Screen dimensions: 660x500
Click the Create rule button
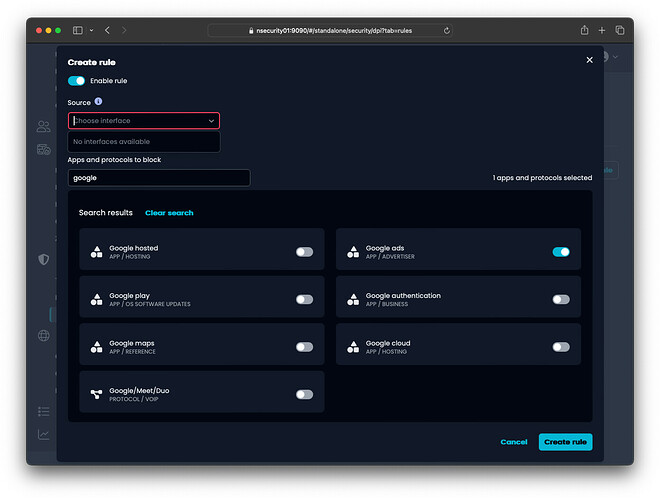click(x=565, y=442)
